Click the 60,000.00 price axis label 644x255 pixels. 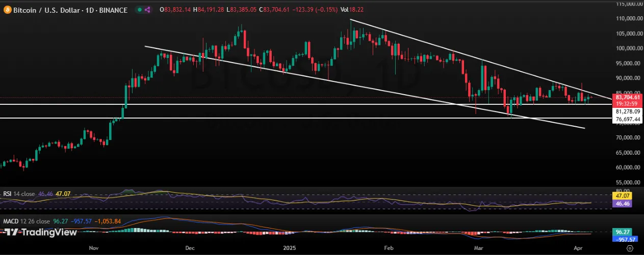(x=628, y=167)
